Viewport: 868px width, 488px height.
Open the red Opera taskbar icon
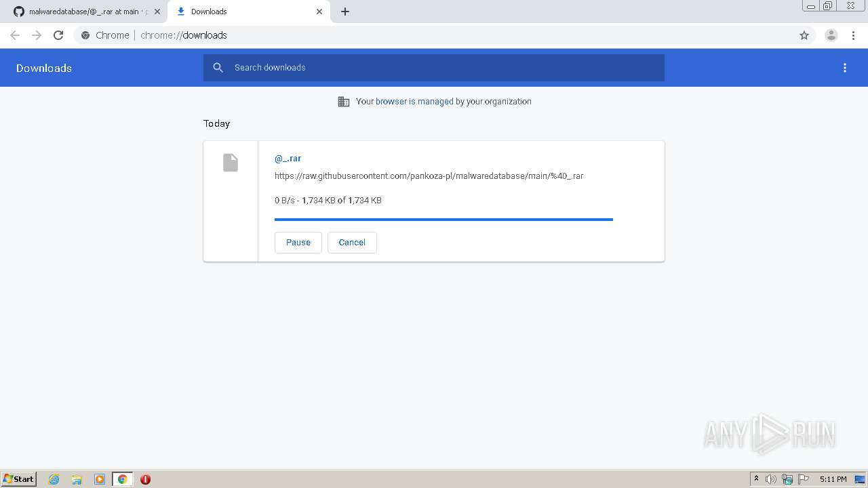coord(145,479)
